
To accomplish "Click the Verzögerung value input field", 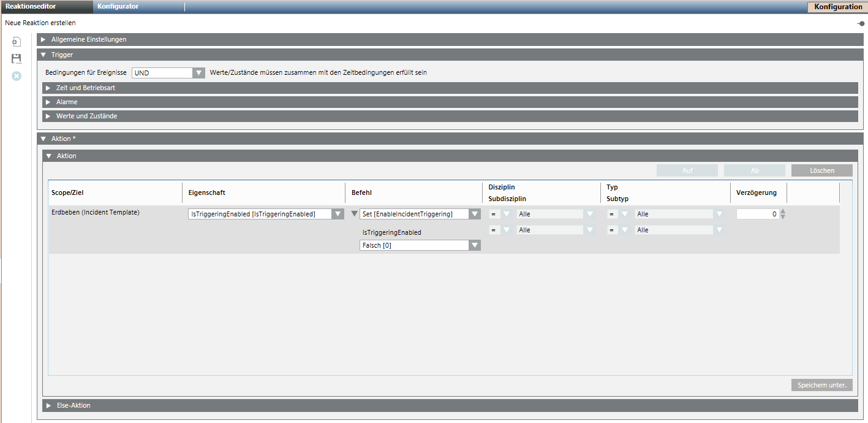I will 757,214.
